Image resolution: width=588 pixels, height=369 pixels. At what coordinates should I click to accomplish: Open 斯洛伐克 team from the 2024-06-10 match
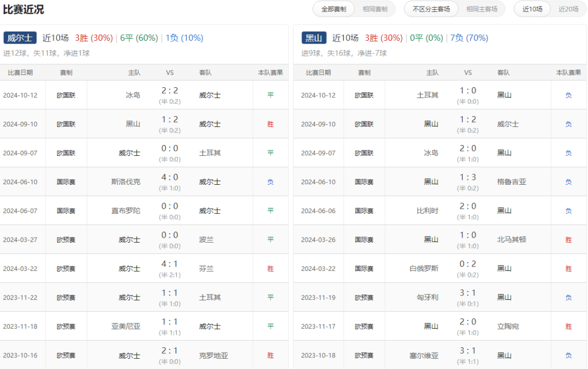(126, 182)
